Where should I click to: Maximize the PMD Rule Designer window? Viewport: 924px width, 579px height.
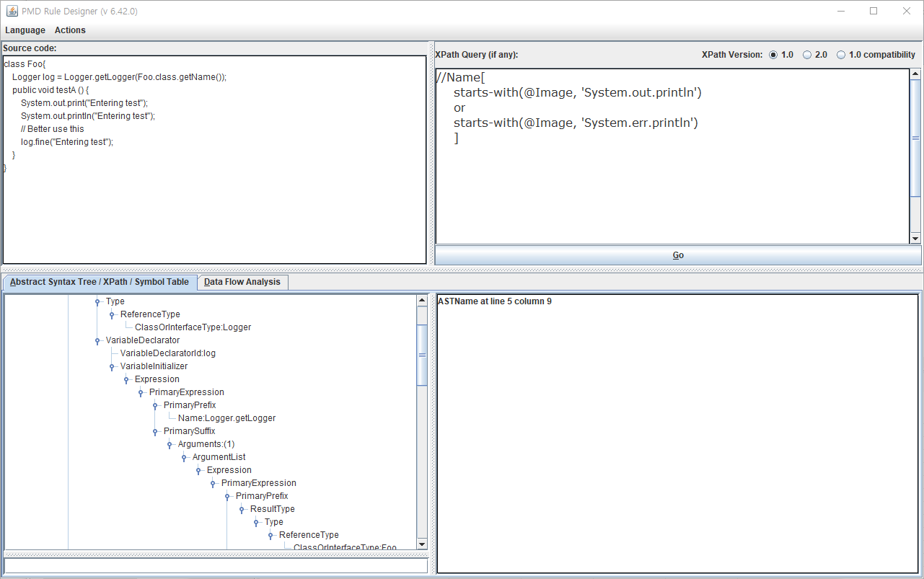pyautogui.click(x=874, y=11)
